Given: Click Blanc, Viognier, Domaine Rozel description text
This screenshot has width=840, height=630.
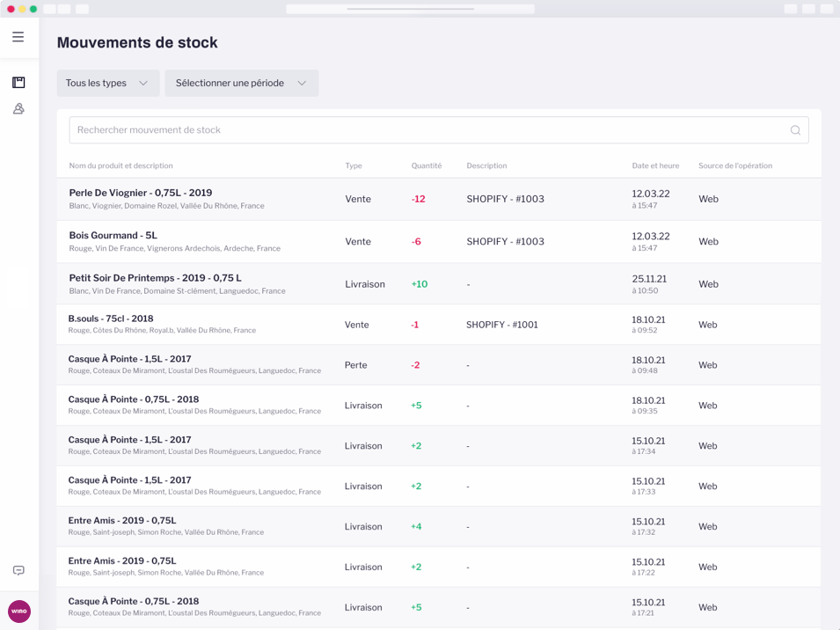Looking at the screenshot, I should pyautogui.click(x=166, y=206).
